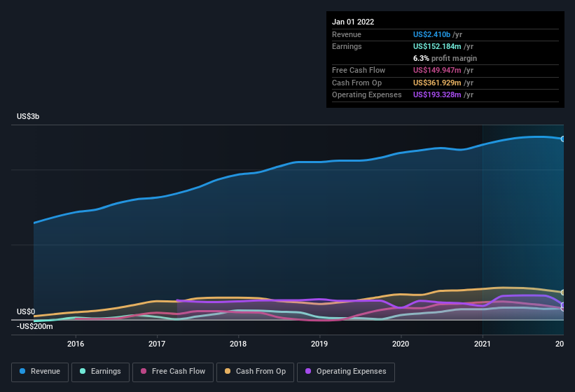Image resolution: width=575 pixels, height=392 pixels.
Task: Click the US$2.410b revenue value in tooltip
Action: coord(431,34)
